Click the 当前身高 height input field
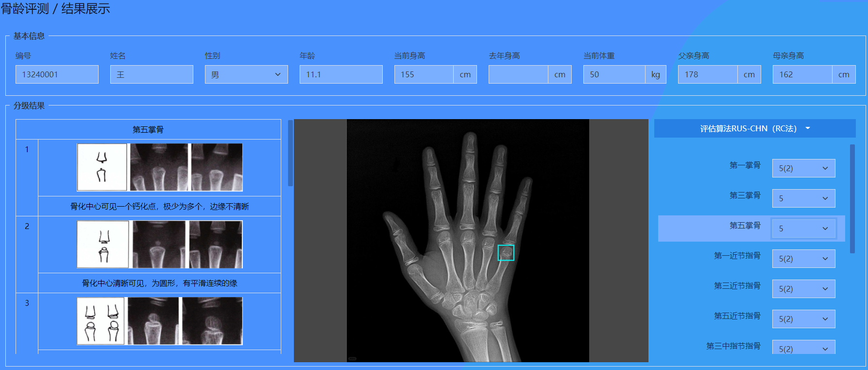 click(x=424, y=74)
